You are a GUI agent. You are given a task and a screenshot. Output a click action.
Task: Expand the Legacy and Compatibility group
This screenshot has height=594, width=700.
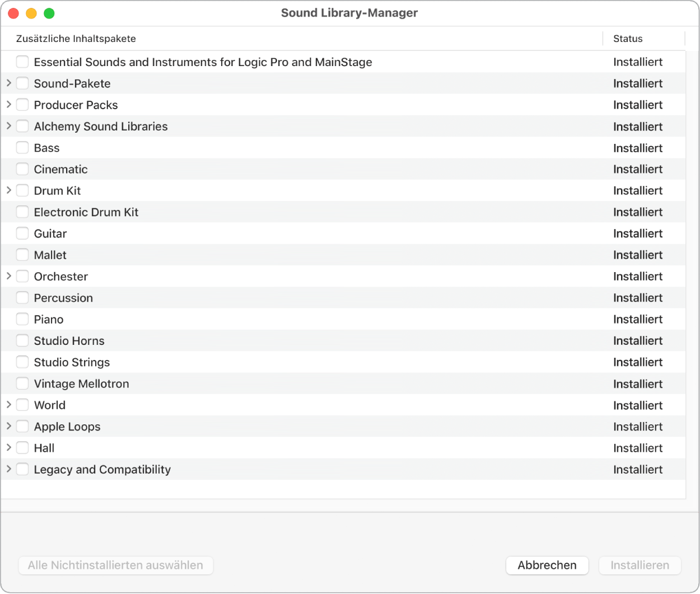[x=9, y=469]
